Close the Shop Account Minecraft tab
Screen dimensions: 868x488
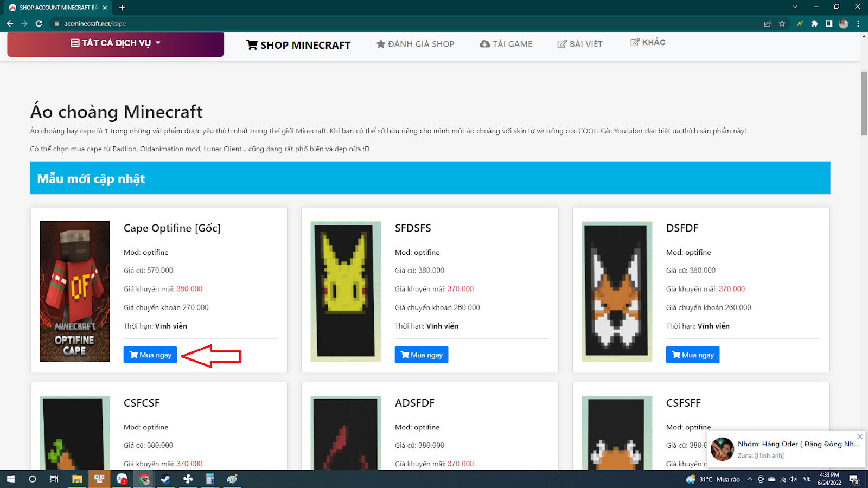click(x=105, y=8)
